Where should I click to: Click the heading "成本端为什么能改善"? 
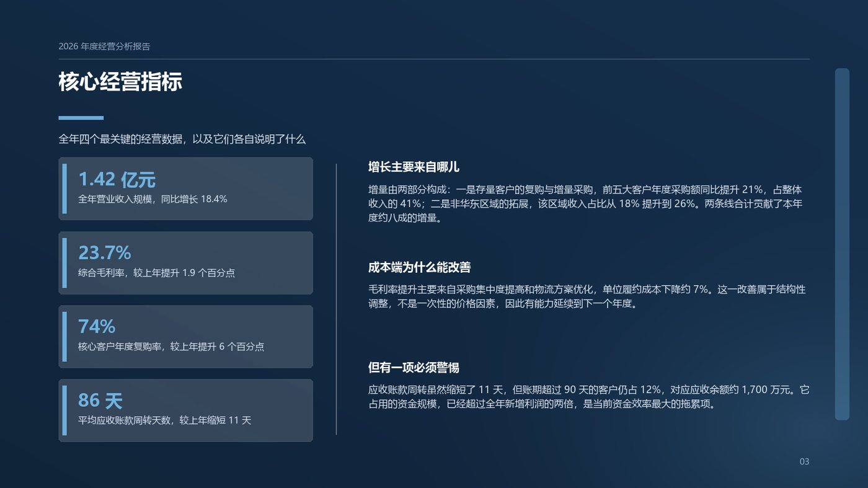click(420, 267)
